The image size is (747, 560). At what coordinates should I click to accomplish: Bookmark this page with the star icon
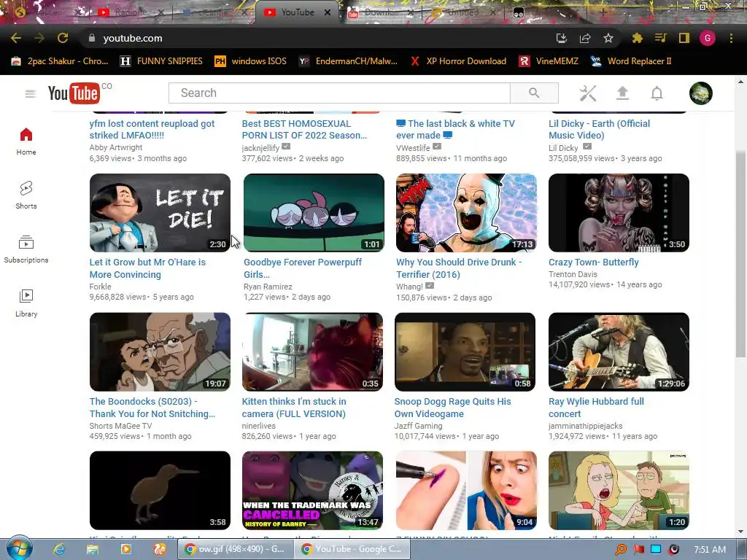click(x=608, y=38)
